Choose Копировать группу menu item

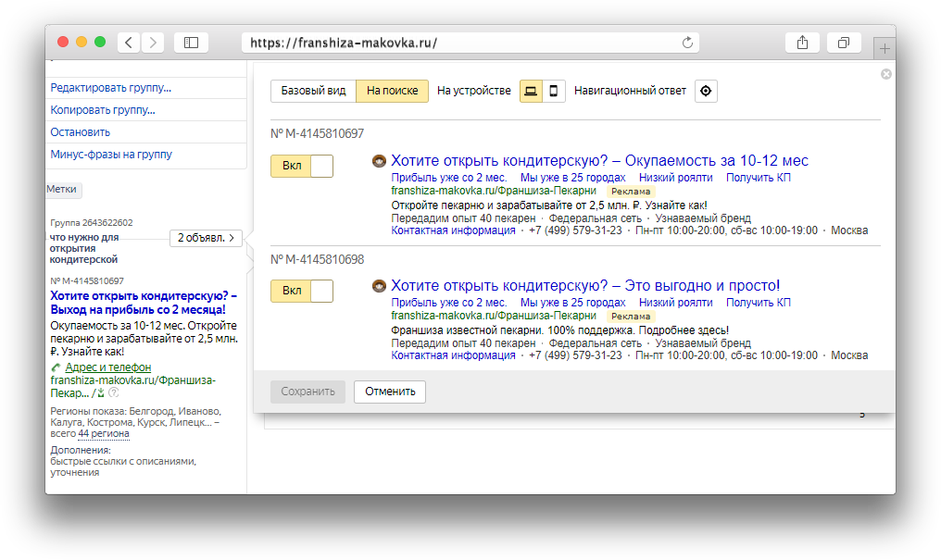pos(103,110)
